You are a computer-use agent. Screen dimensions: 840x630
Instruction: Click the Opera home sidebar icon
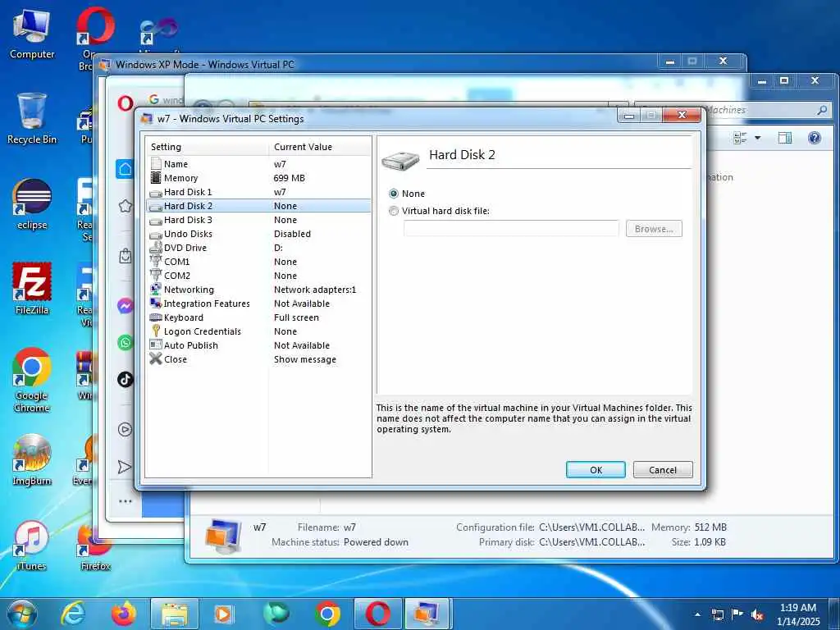click(125, 169)
